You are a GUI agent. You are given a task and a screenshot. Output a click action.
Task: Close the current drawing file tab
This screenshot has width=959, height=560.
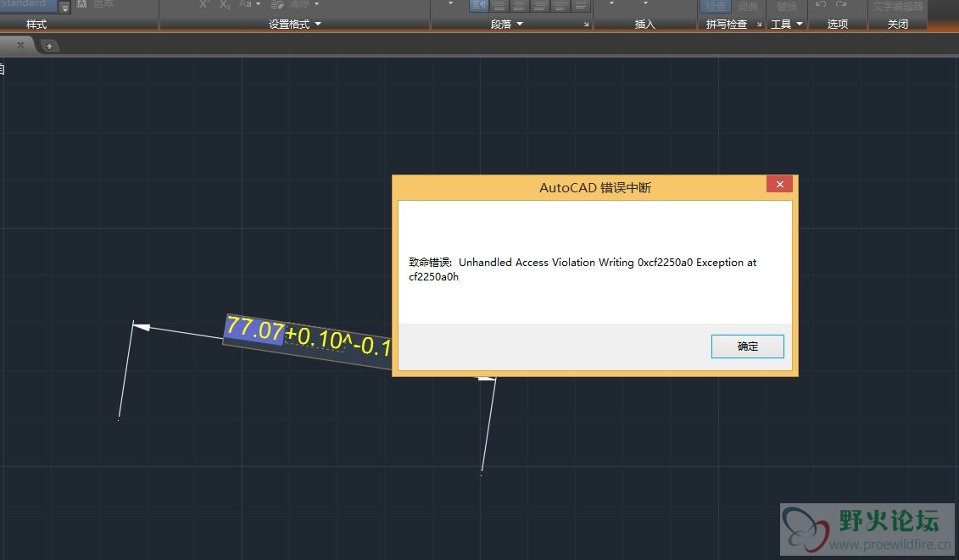pos(20,45)
